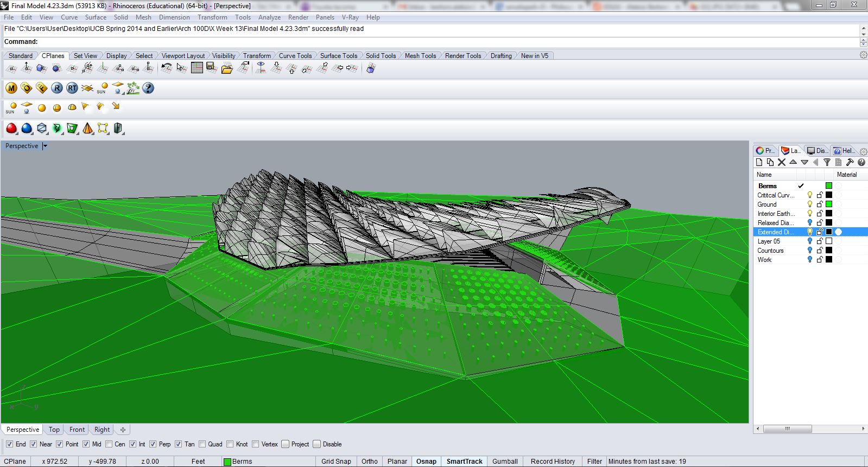Click the open-folder Read CPlane icon

227,68
